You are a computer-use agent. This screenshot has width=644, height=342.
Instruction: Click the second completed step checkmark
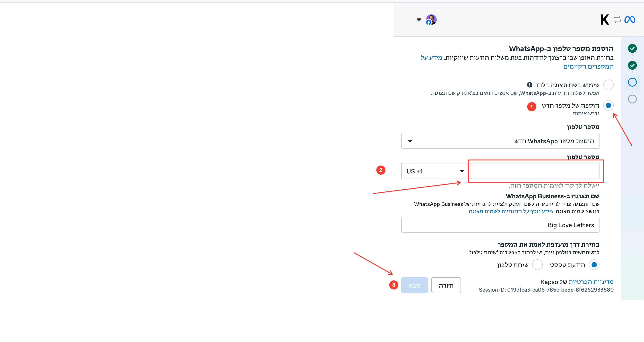click(x=632, y=66)
